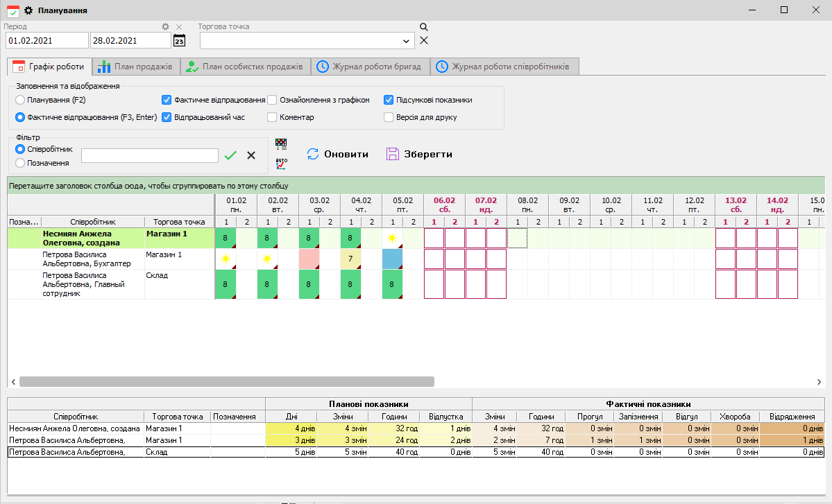
Task: Switch to План продажів tab
Action: (x=135, y=67)
